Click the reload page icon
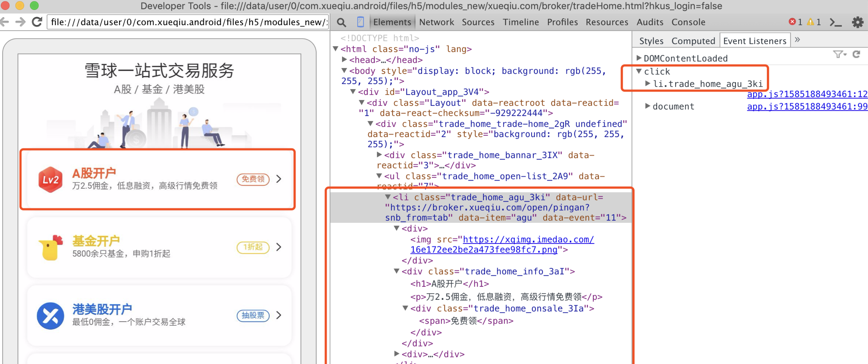This screenshot has height=364, width=868. point(37,22)
